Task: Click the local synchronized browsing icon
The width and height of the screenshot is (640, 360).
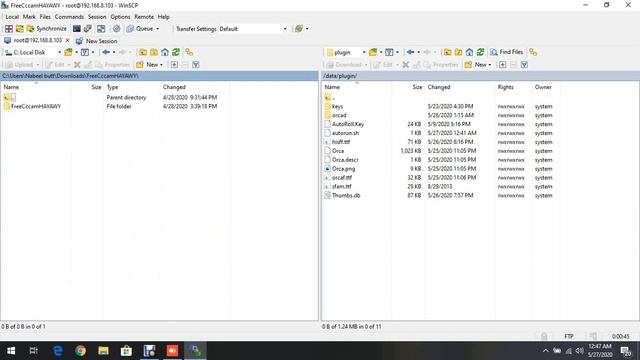Action: [x=189, y=52]
